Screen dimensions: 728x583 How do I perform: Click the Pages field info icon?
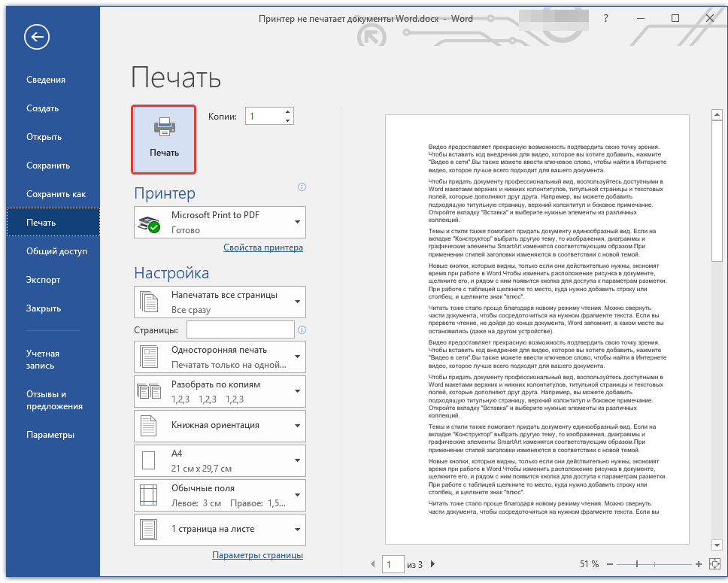tap(302, 330)
